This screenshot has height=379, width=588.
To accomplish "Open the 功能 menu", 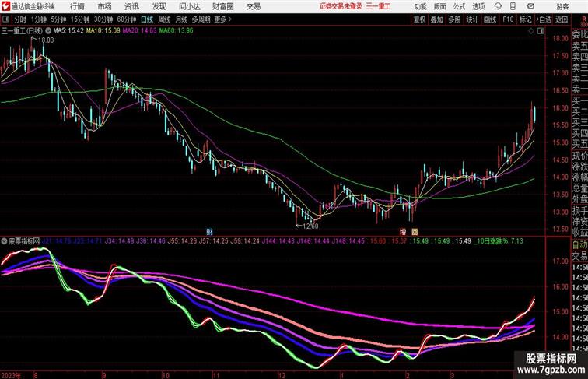I will click(421, 6).
